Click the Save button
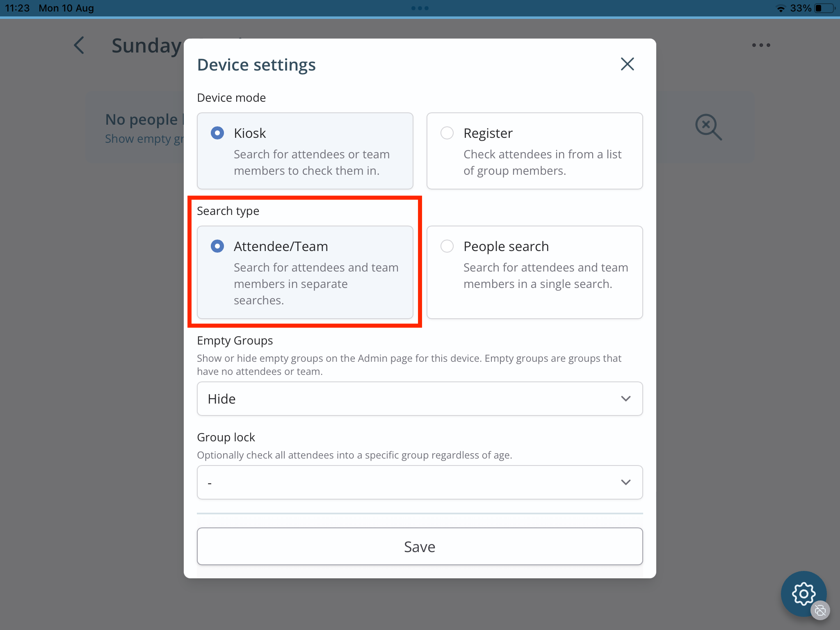Image resolution: width=840 pixels, height=630 pixels. [x=420, y=546]
